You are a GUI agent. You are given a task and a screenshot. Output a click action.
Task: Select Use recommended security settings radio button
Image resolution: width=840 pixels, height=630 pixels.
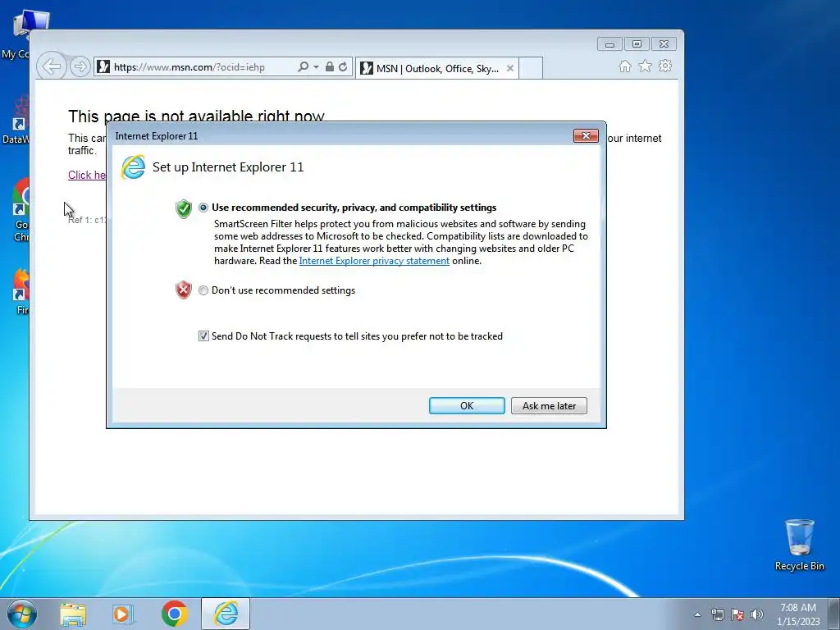[203, 208]
